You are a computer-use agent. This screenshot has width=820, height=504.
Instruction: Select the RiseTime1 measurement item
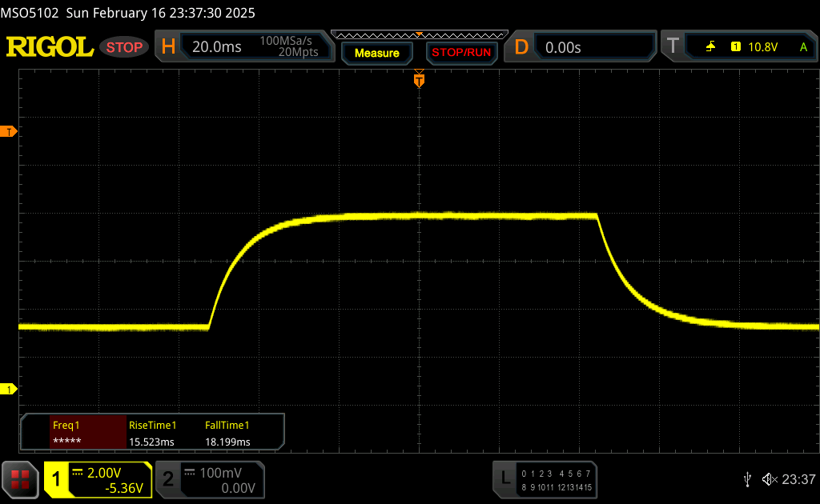click(x=152, y=433)
